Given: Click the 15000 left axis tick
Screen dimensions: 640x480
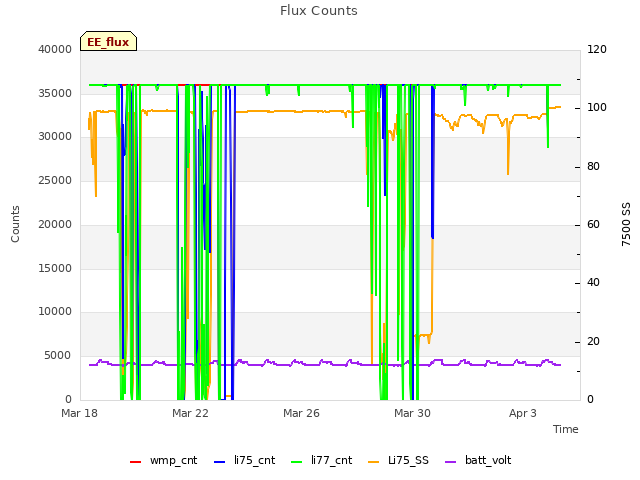Looking at the screenshot, I should tap(55, 268).
